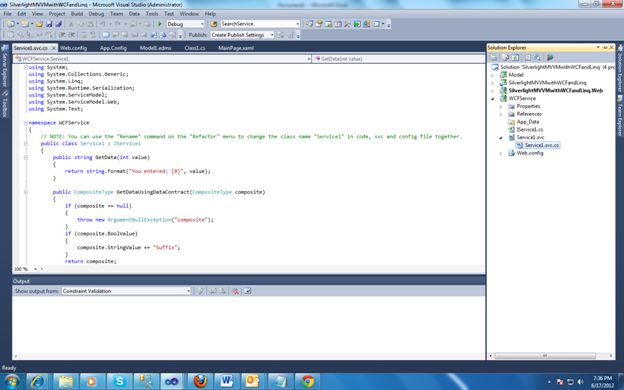
Task: Click the Save All icon
Action: [58, 24]
